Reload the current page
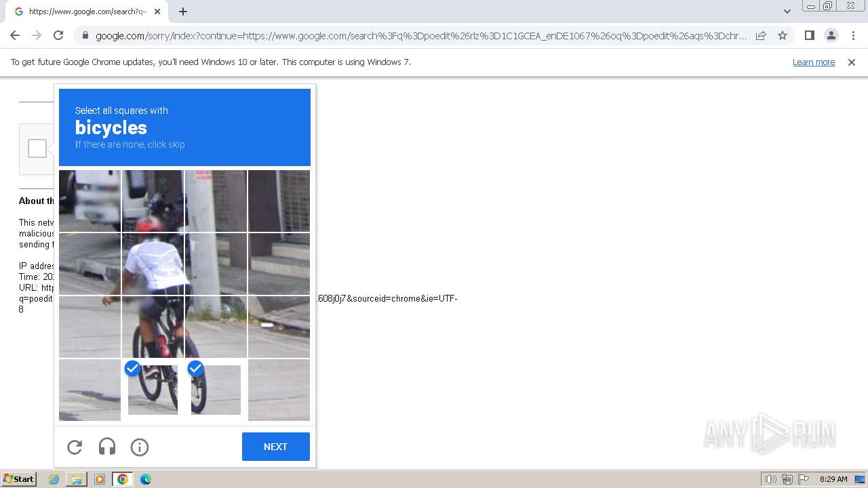 (58, 35)
